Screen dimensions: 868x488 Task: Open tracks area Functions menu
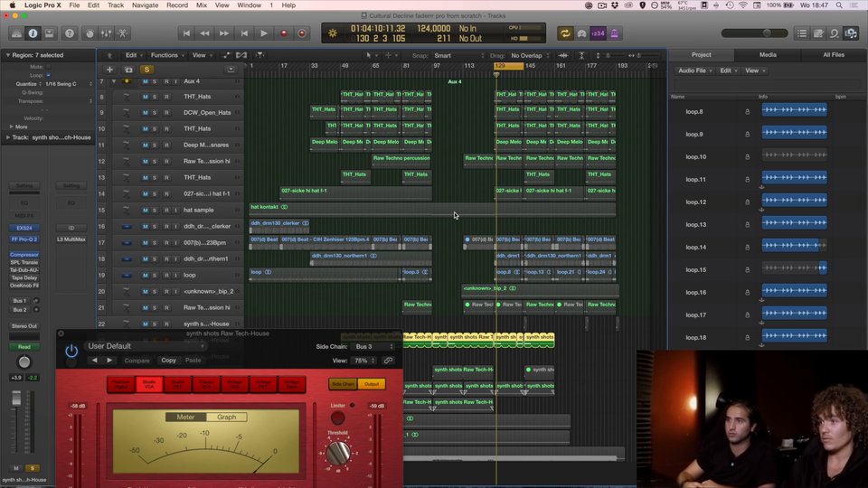point(167,55)
